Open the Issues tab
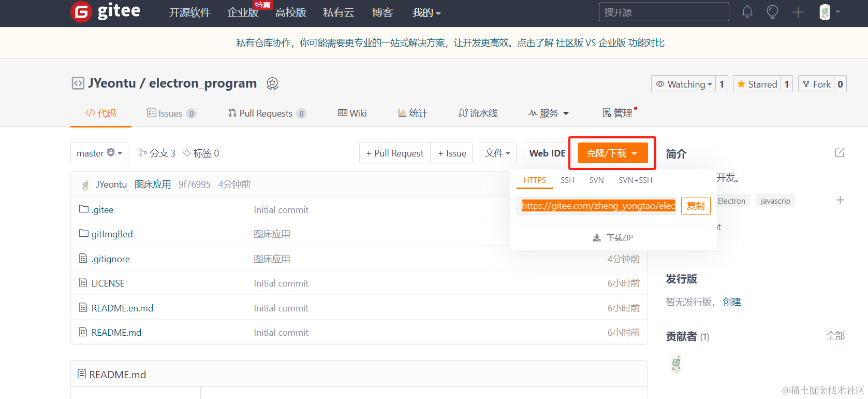Screen dimensions: 868x399 [x=171, y=113]
